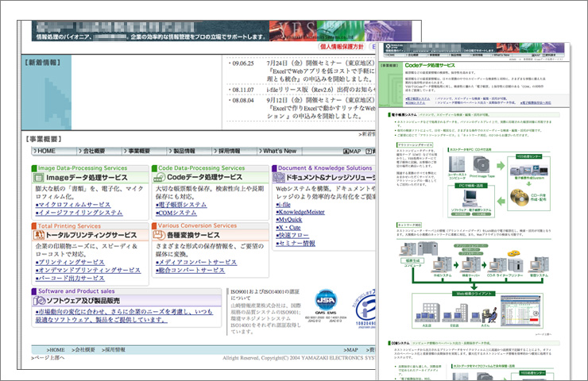
Task: Open the i-file product link
Action: tap(283, 205)
